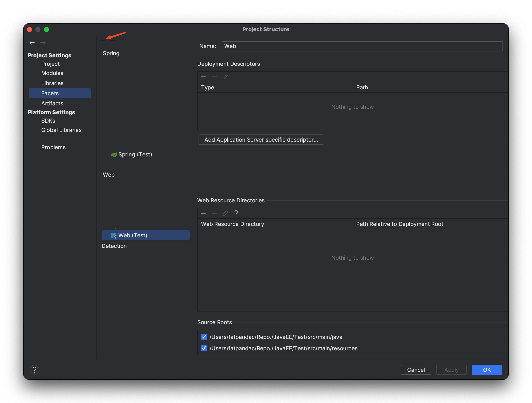532x403 pixels.
Task: Click the Cancel button
Action: click(416, 369)
